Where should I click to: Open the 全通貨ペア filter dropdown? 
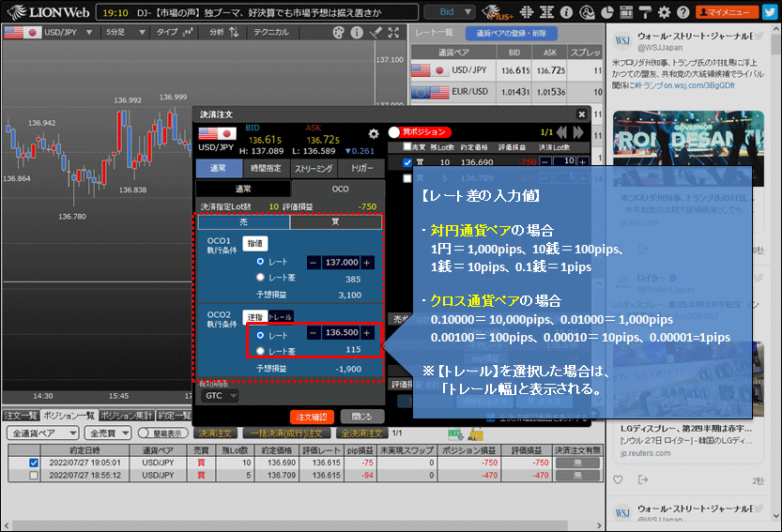(43, 433)
